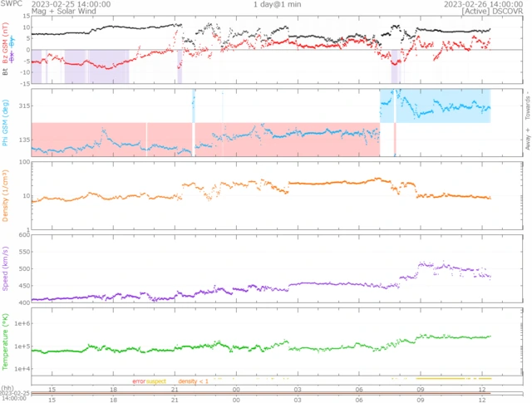Click the [Active] DSCOVR spacecraft label
Image resolution: width=532 pixels, height=403 pixels.
492,11
